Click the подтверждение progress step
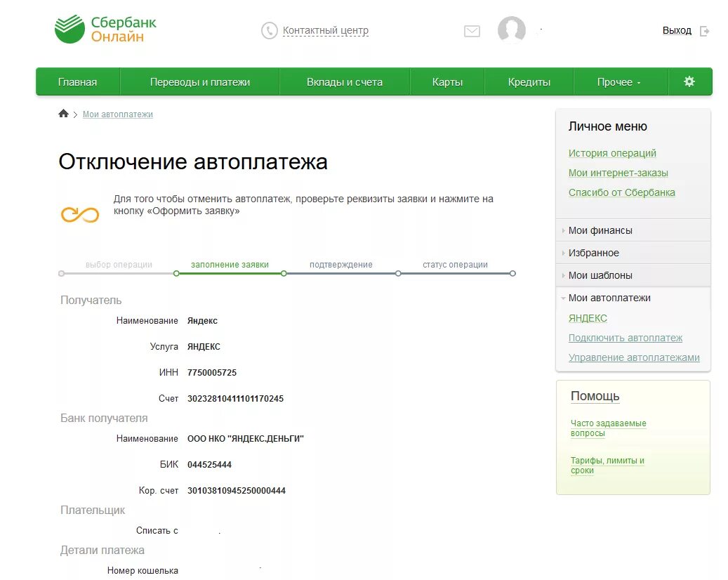Image resolution: width=728 pixels, height=580 pixels. (340, 265)
